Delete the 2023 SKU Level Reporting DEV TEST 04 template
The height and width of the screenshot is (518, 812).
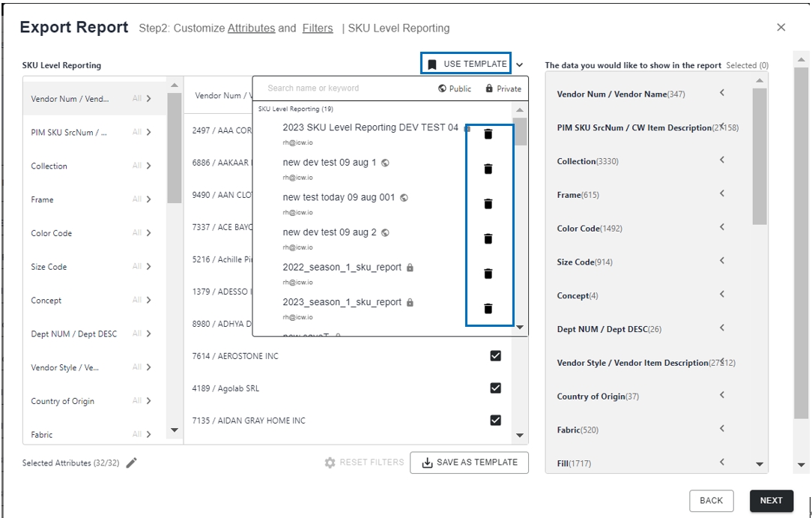tap(488, 134)
